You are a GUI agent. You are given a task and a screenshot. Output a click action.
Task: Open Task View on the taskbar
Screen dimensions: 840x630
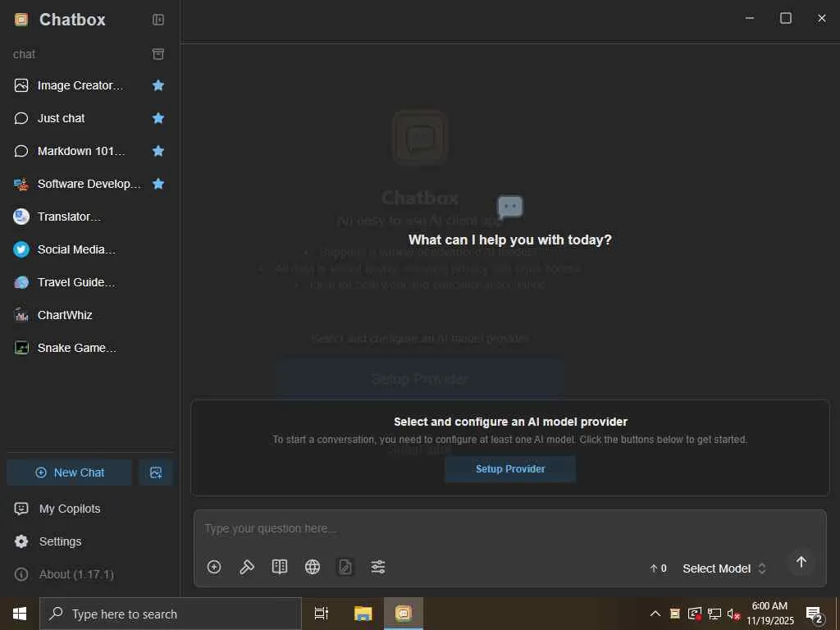point(322,614)
